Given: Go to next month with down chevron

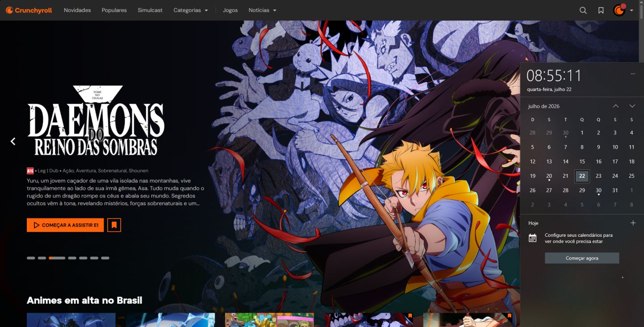Looking at the screenshot, I should tap(632, 106).
